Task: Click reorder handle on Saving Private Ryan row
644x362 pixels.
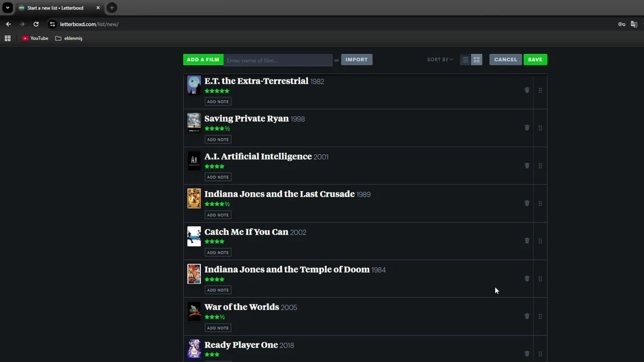Action: coord(540,128)
